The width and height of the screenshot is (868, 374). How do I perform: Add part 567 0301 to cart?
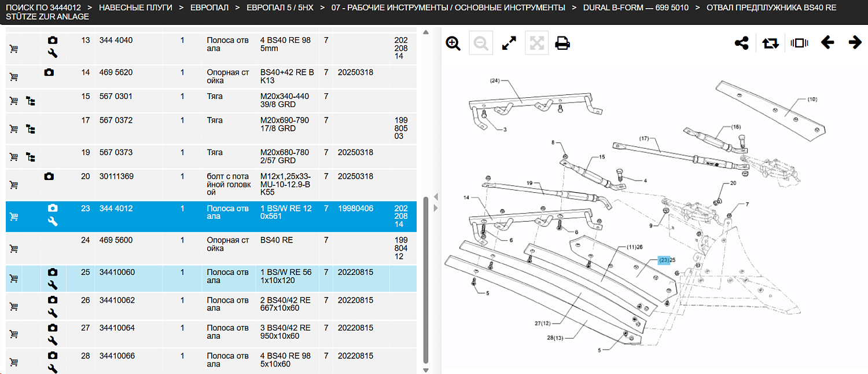pos(14,101)
